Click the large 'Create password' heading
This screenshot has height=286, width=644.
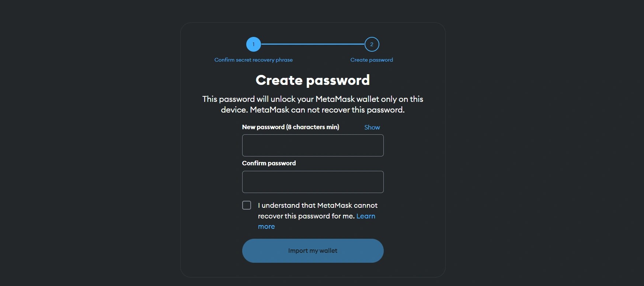click(313, 80)
